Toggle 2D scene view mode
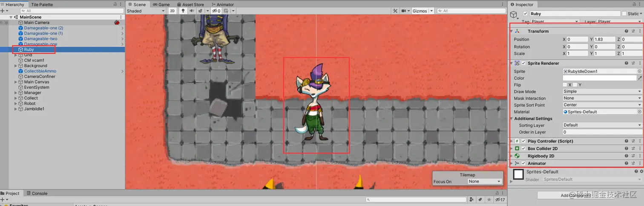The image size is (644, 206). pyautogui.click(x=172, y=11)
